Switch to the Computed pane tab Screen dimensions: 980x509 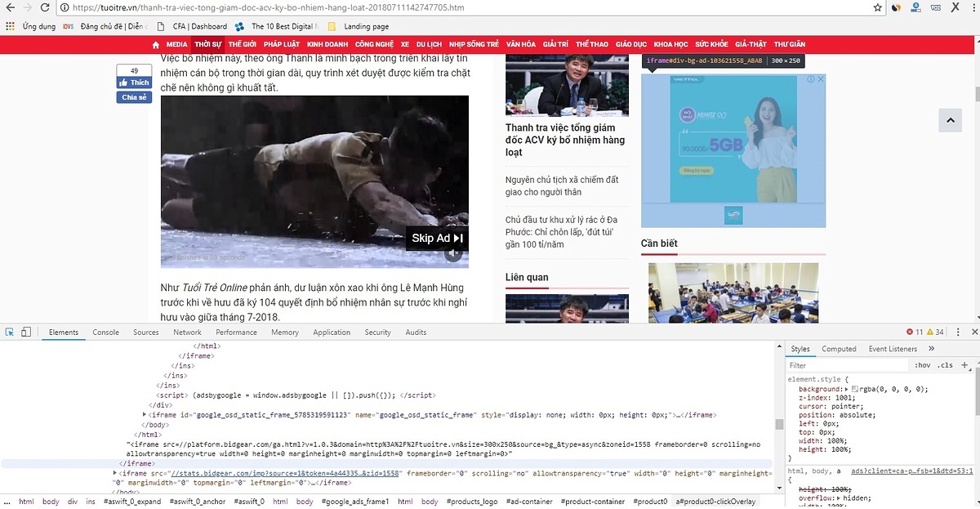[839, 349]
